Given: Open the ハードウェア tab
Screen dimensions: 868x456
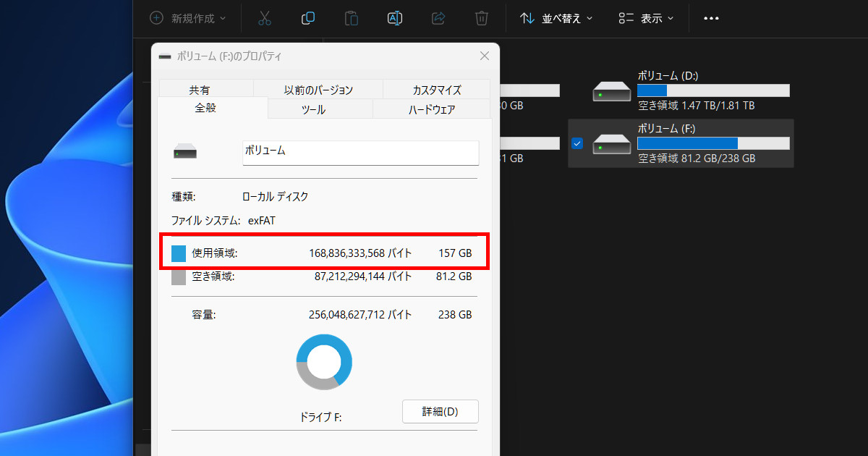Looking at the screenshot, I should [x=432, y=109].
